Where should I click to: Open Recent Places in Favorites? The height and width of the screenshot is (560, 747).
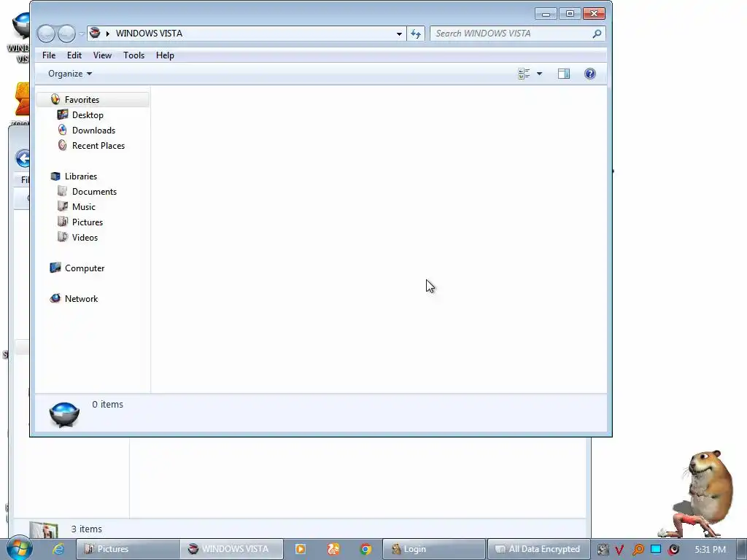click(x=98, y=146)
